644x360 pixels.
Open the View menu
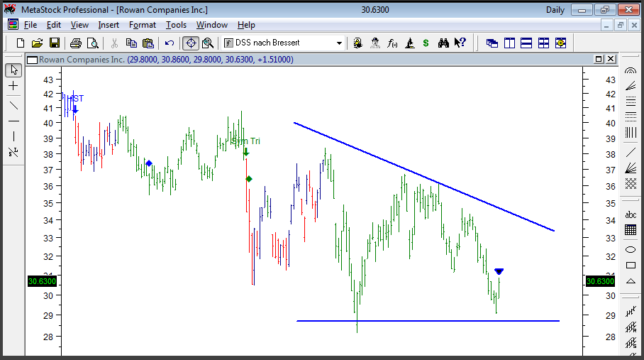click(x=79, y=25)
